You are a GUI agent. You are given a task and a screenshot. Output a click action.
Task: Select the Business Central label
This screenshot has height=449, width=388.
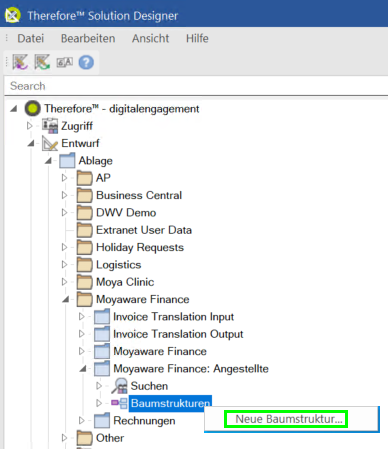coord(139,195)
